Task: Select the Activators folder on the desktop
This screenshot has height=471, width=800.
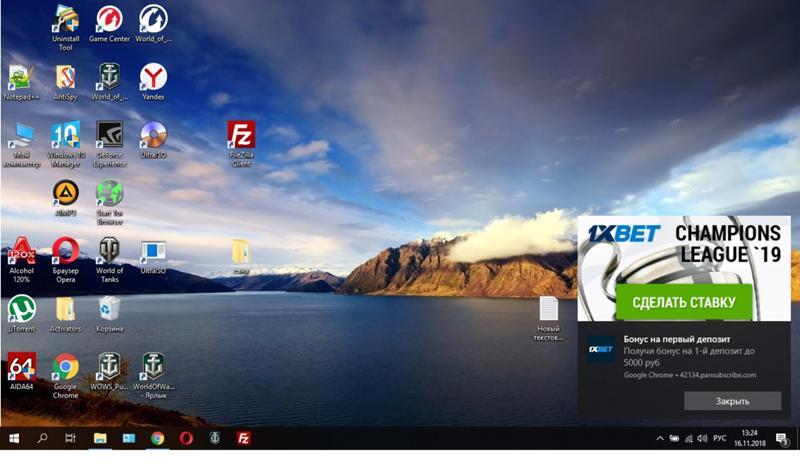Action: pyautogui.click(x=65, y=314)
